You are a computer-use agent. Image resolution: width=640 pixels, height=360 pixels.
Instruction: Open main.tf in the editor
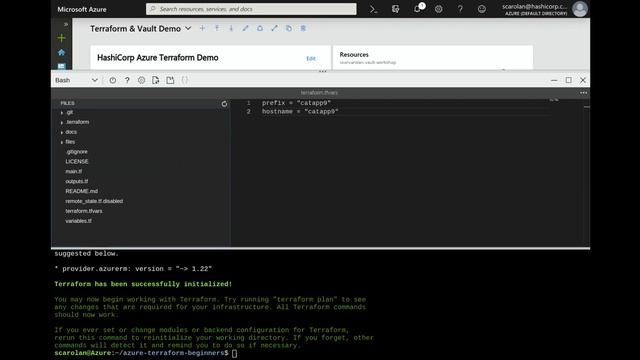[73, 171]
